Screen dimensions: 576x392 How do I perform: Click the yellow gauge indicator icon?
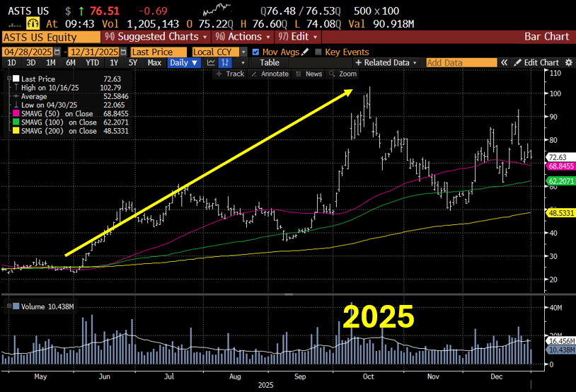33,24
